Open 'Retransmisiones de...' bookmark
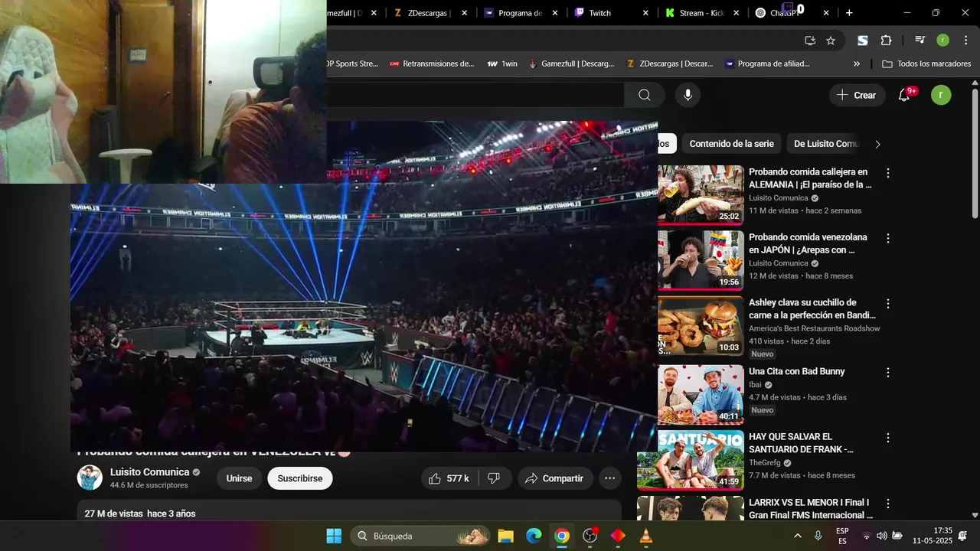The width and height of the screenshot is (980, 551). point(432,64)
